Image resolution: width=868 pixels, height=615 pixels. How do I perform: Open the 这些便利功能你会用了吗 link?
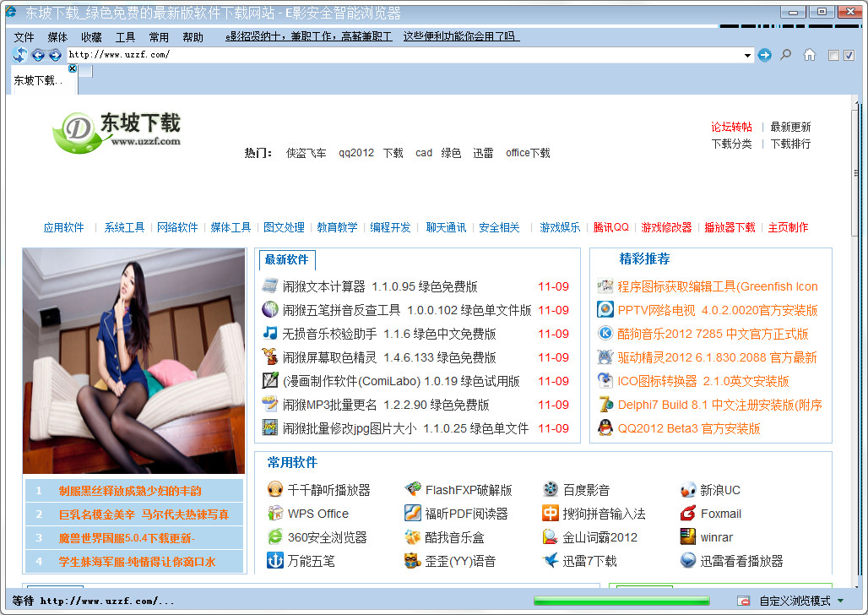461,36
